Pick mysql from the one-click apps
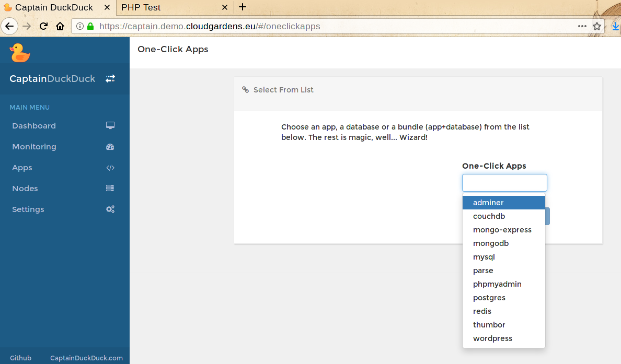The width and height of the screenshot is (621, 364). (504, 257)
